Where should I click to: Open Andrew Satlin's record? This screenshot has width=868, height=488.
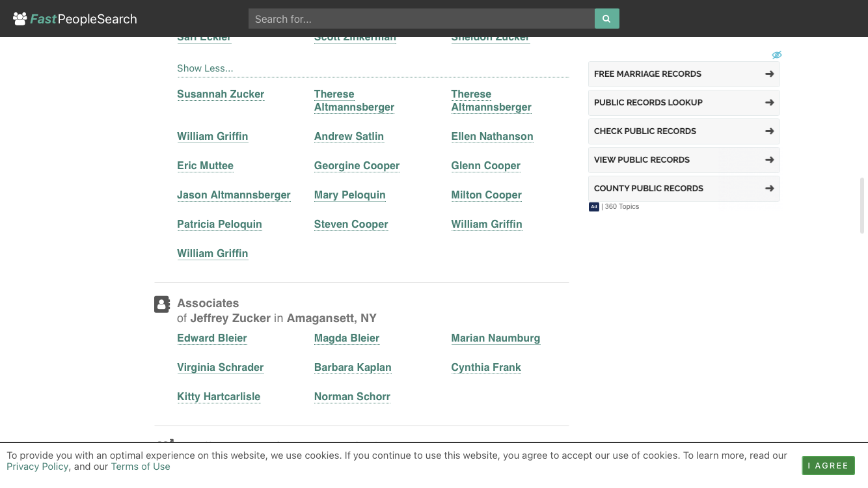(x=349, y=136)
